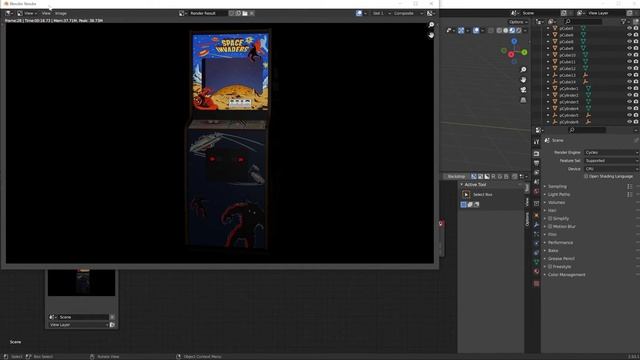Select pCube12 in the outliner

coord(567,69)
